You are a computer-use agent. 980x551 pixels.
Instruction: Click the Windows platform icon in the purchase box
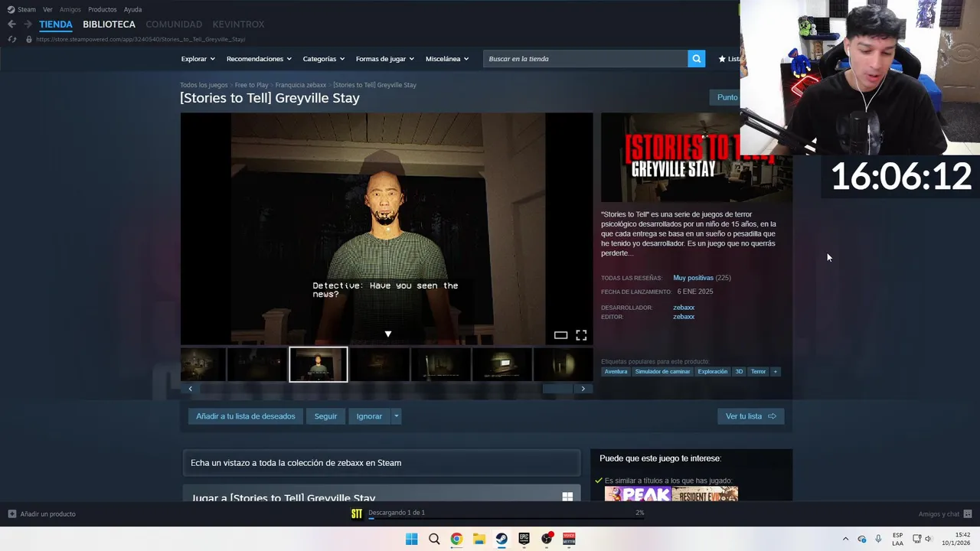coord(567,497)
